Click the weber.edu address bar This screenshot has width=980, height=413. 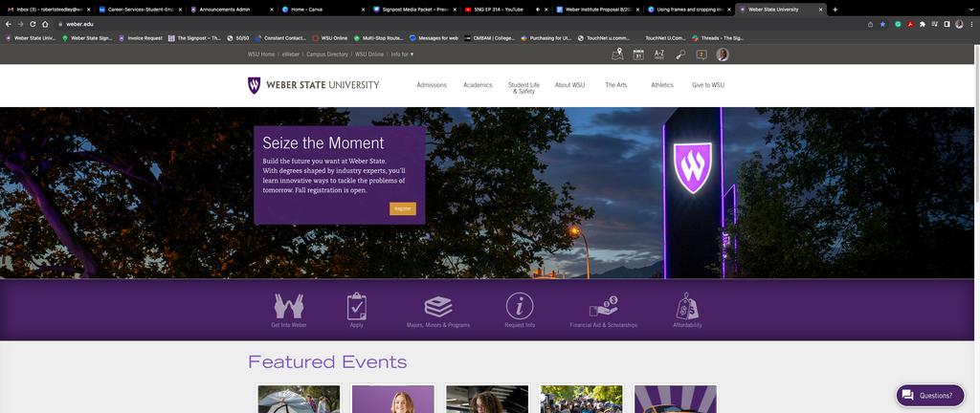point(459,24)
